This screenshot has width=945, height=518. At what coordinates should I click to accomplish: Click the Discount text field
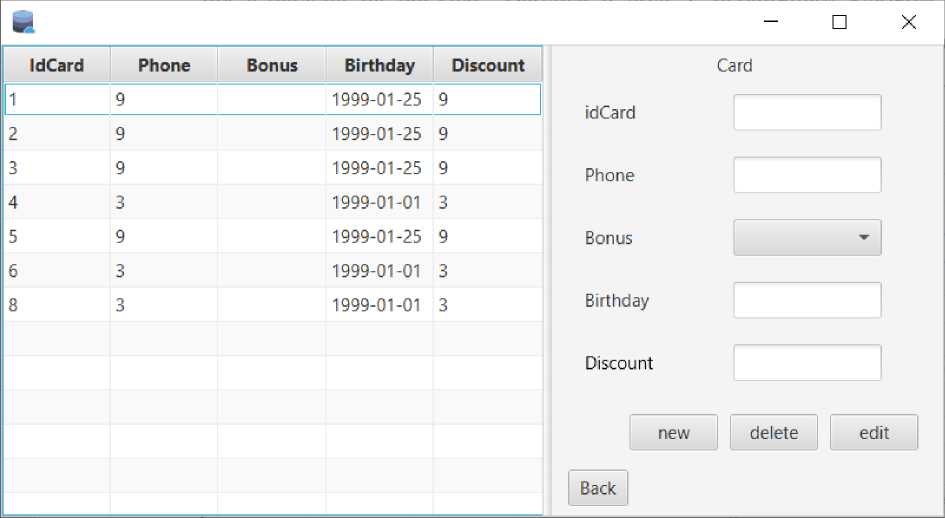point(807,363)
